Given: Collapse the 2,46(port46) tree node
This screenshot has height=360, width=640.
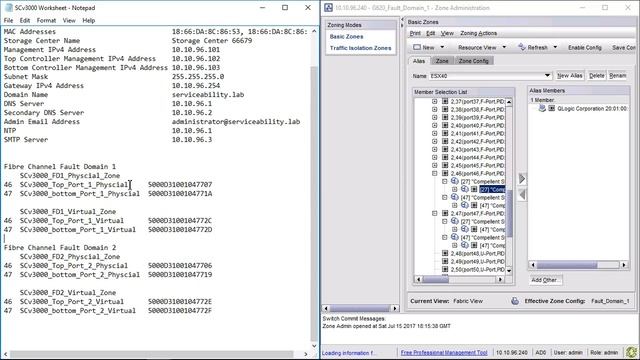Looking at the screenshot, I should coord(435,173).
